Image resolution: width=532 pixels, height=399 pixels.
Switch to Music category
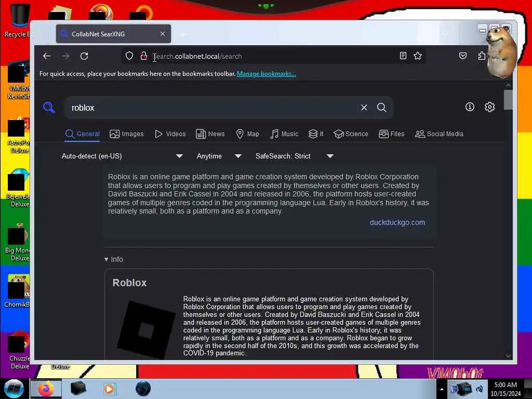coord(284,134)
